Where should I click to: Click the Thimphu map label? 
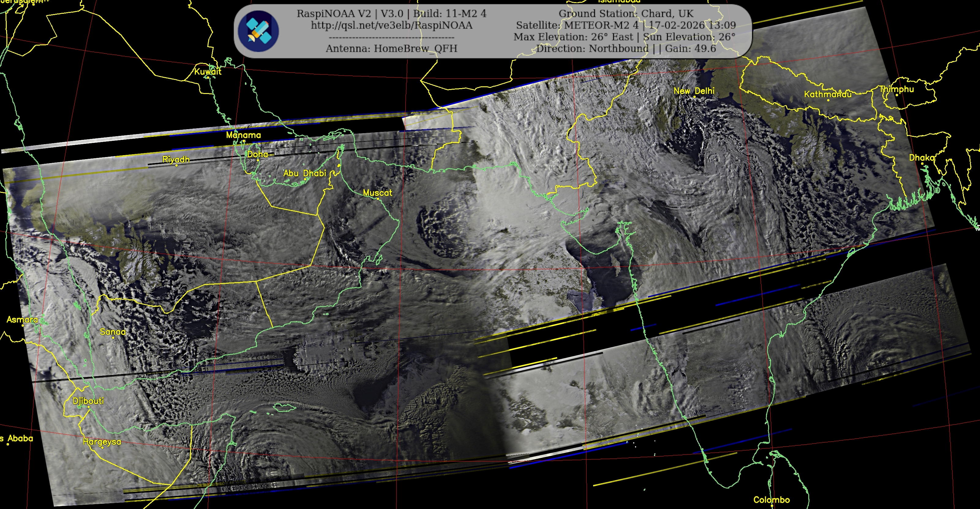tap(897, 89)
